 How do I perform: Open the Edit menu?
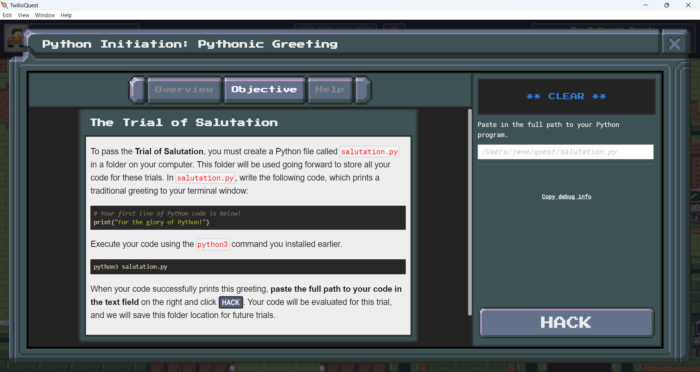coord(7,15)
